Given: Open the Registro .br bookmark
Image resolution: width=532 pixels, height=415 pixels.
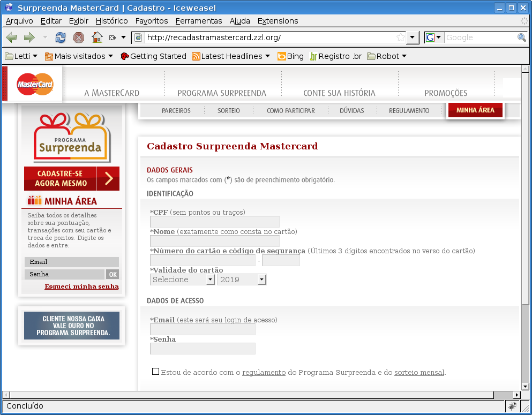Looking at the screenshot, I should tap(336, 56).
